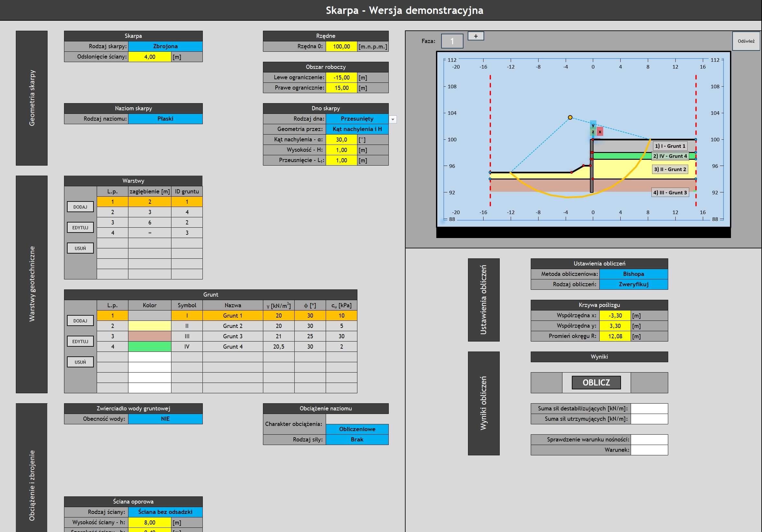The width and height of the screenshot is (762, 532).
Task: Click the plus button to add a phase
Action: pyautogui.click(x=475, y=36)
